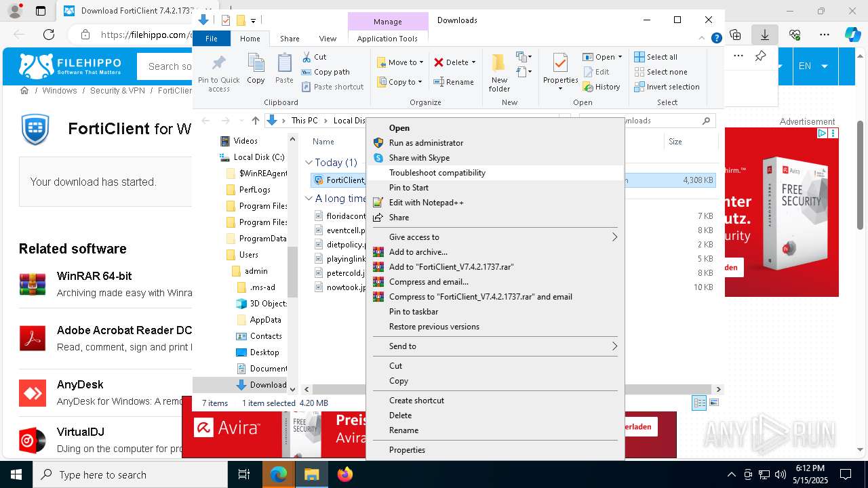Click History in Open group
Screen dimensions: 868x488
(x=601, y=87)
